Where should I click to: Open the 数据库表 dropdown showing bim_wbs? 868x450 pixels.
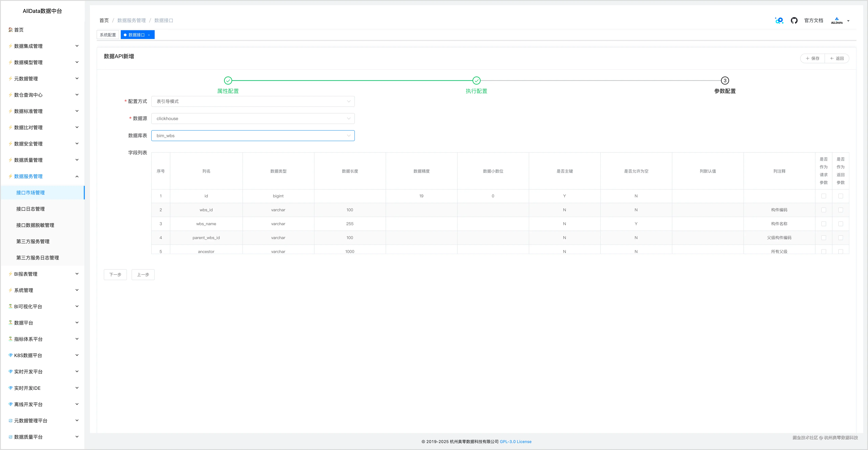point(253,136)
